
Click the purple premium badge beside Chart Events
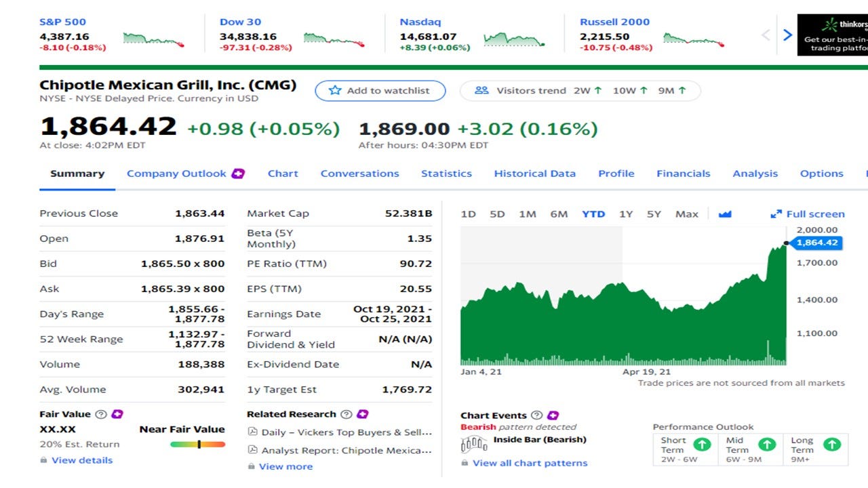click(x=553, y=415)
